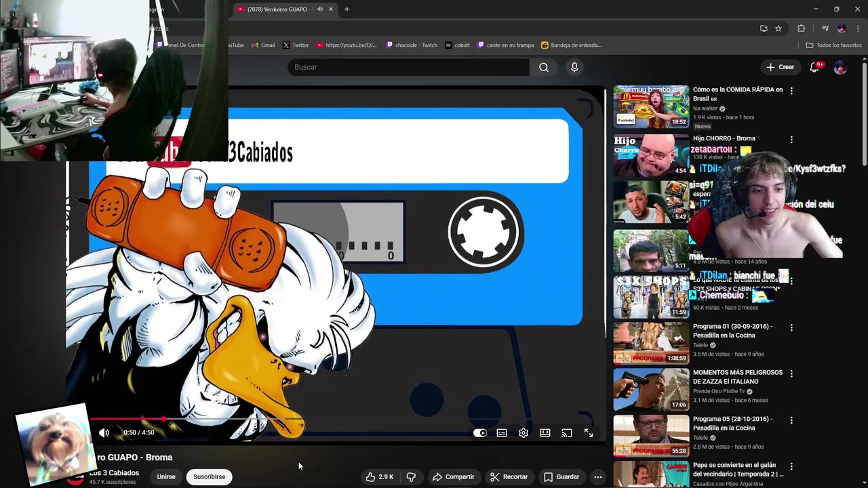This screenshot has height=488, width=868.
Task: Open options for Programa 01 Pesadilla en la Cocina
Action: tap(791, 327)
